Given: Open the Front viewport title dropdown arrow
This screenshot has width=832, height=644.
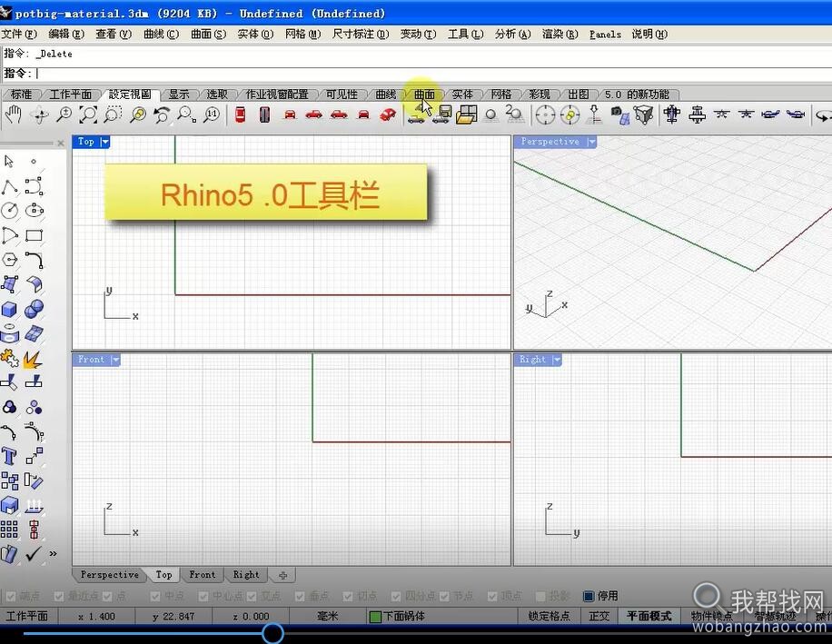Looking at the screenshot, I should 115,360.
